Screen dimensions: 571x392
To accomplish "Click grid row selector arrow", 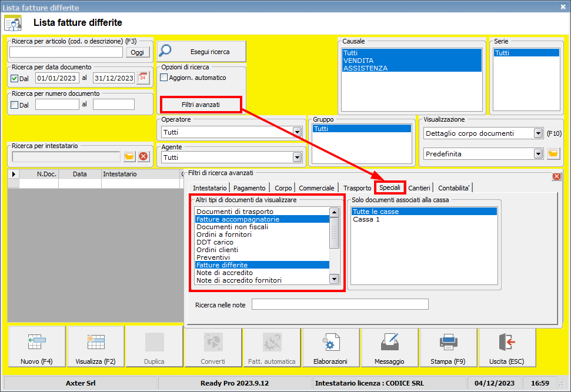I will [x=14, y=174].
